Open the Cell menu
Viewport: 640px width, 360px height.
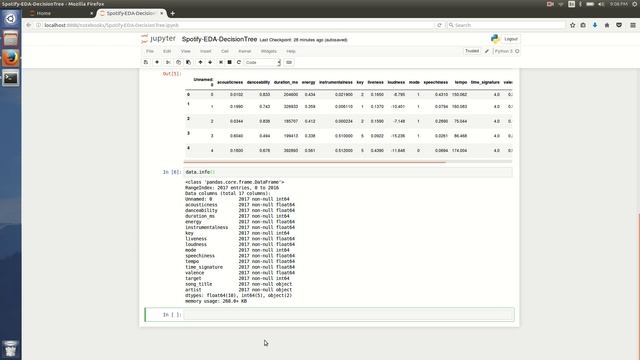point(225,51)
